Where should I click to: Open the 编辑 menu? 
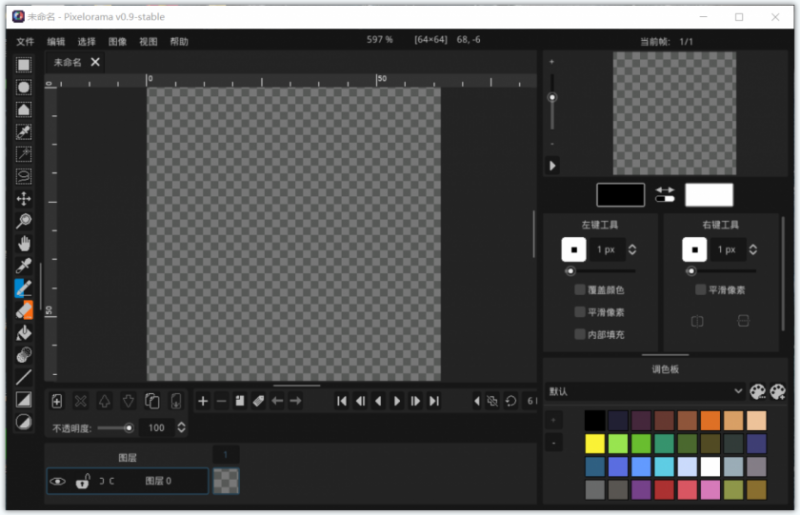pyautogui.click(x=56, y=41)
